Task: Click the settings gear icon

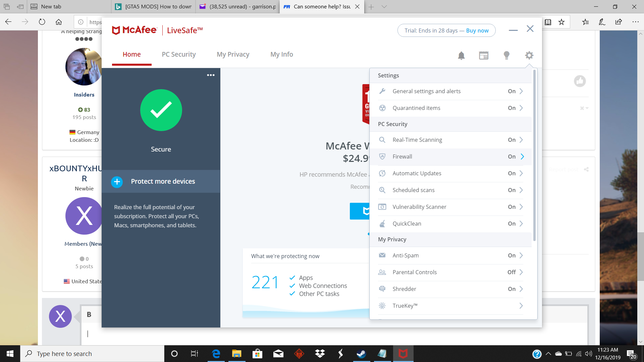Action: tap(529, 55)
